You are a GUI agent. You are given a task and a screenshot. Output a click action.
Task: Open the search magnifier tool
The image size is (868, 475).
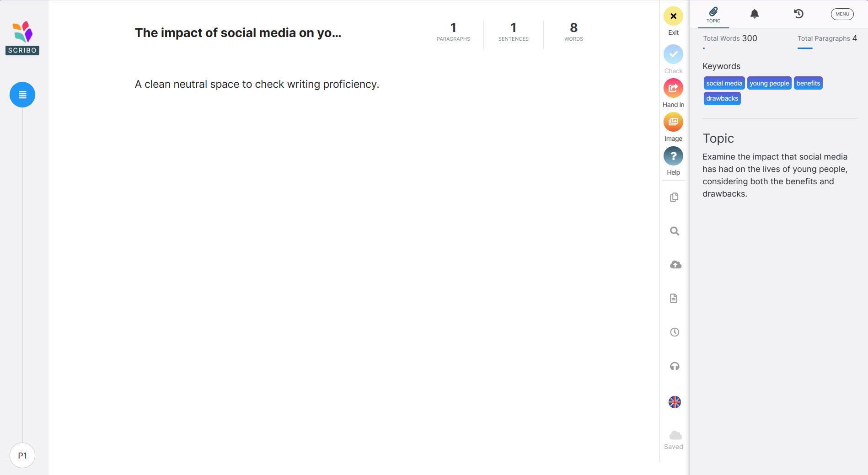(674, 231)
